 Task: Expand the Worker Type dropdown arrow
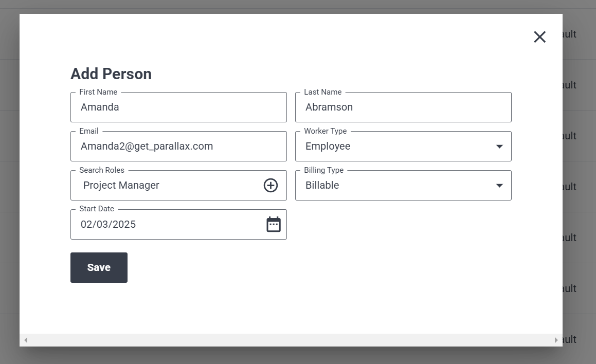(499, 147)
